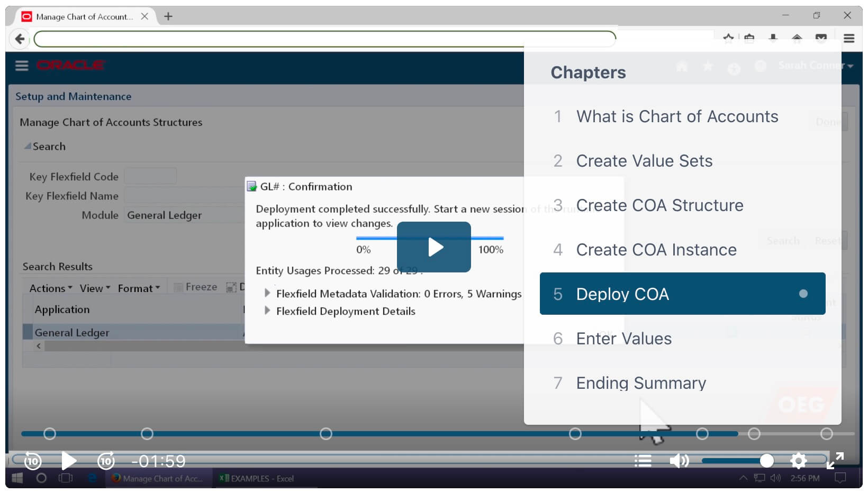Open a new browser tab
This screenshot has width=868, height=493.
point(168,16)
